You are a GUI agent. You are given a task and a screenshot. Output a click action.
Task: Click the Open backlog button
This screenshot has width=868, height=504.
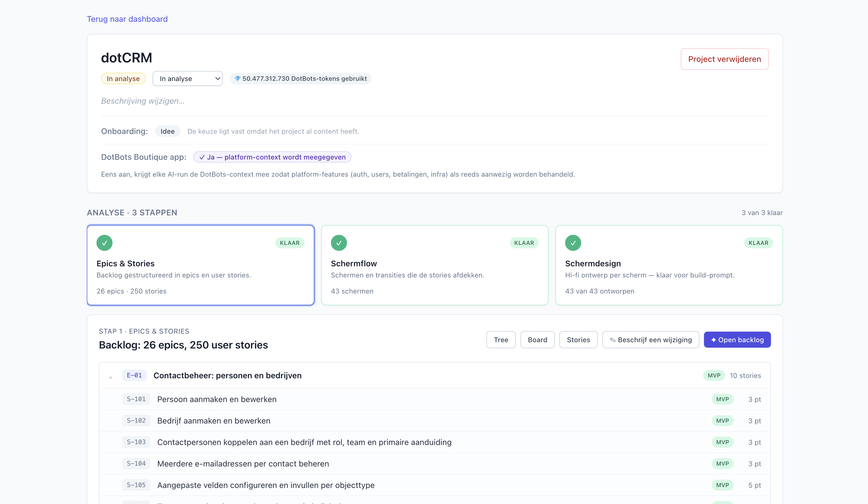737,340
